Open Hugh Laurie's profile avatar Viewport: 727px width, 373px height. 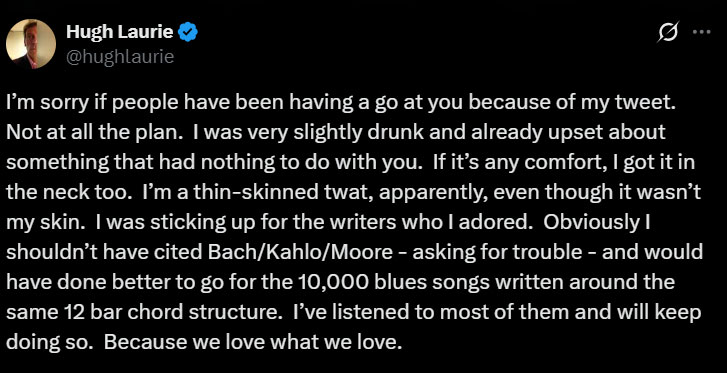click(x=31, y=44)
